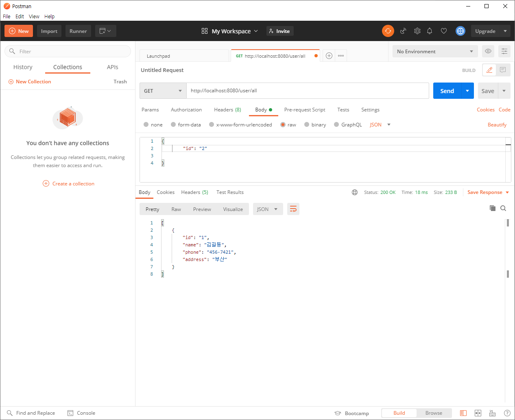Open the View menu
Viewport: 515px width, 420px height.
pos(34,16)
